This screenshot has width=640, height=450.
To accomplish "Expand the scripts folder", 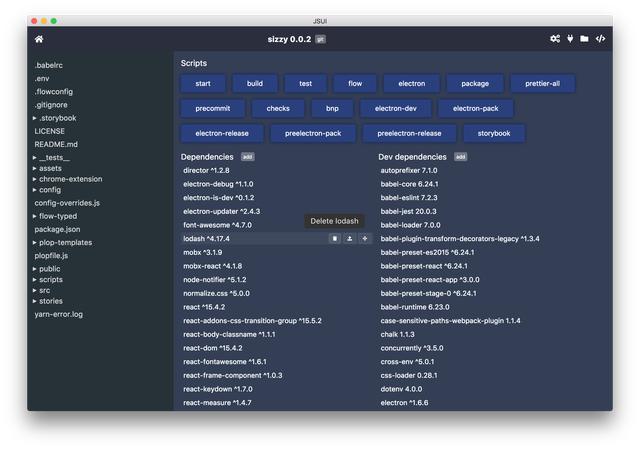I will (48, 279).
